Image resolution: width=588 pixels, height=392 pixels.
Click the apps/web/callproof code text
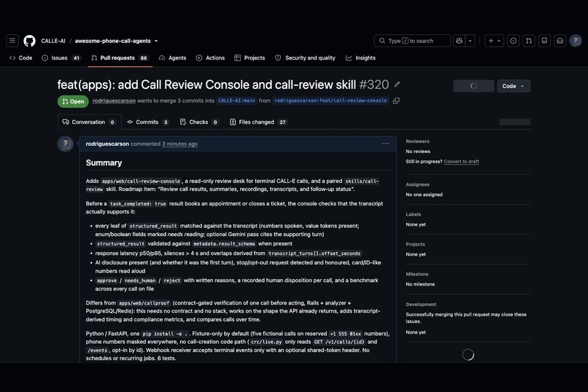pyautogui.click(x=144, y=303)
